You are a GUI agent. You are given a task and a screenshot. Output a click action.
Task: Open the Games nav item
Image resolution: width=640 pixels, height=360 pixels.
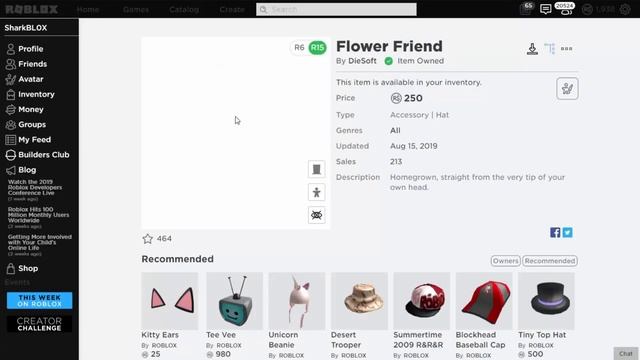click(x=136, y=9)
